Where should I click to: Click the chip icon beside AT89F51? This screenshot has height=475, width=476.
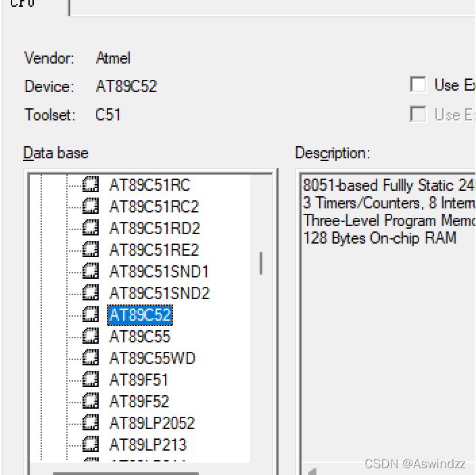(91, 380)
